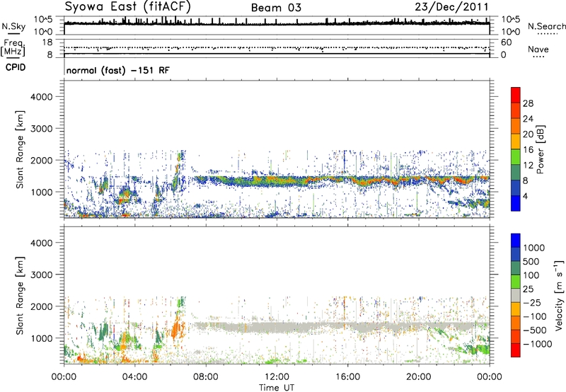This screenshot has height=392, width=566.
Task: Click the '12:00' time axis label
Action: pyautogui.click(x=277, y=377)
